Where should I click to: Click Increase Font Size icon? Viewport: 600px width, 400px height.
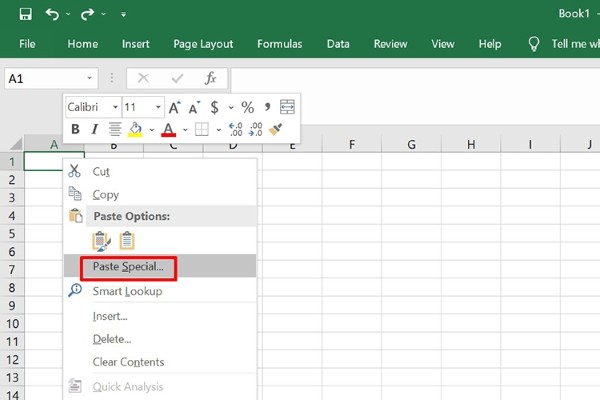(x=174, y=107)
